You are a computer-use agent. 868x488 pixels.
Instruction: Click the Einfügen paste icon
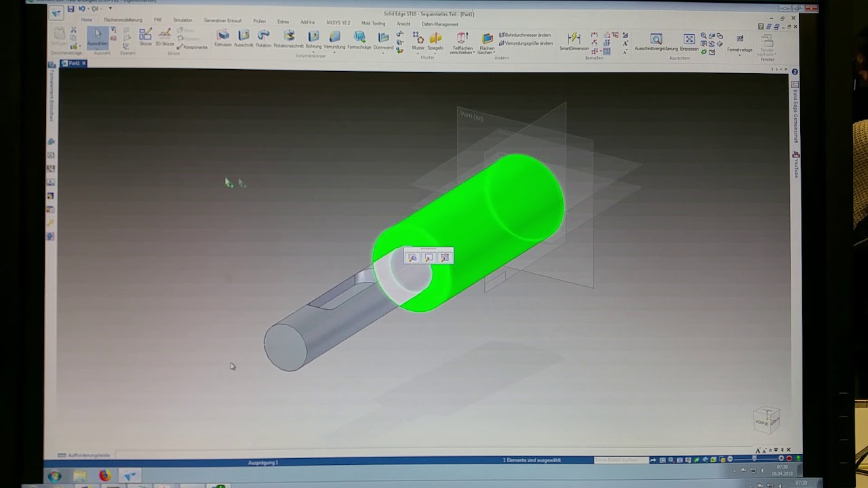pyautogui.click(x=60, y=37)
